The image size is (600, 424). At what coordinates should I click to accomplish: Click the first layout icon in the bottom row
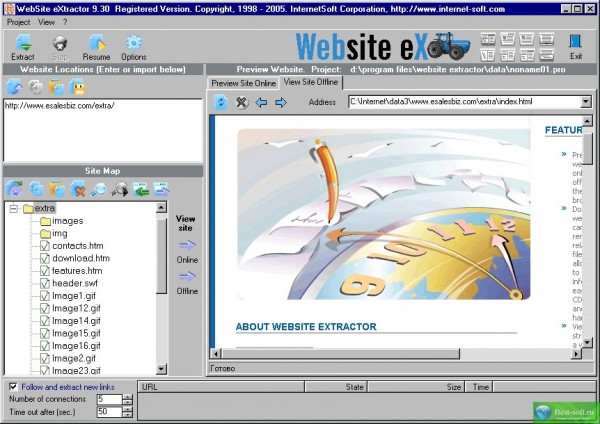click(x=488, y=55)
